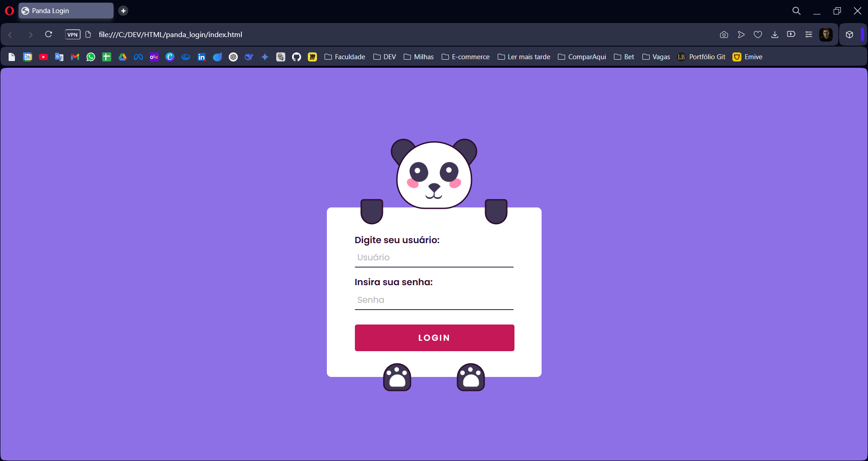
Task: Open the Easy Setup sliders icon
Action: [x=809, y=34]
